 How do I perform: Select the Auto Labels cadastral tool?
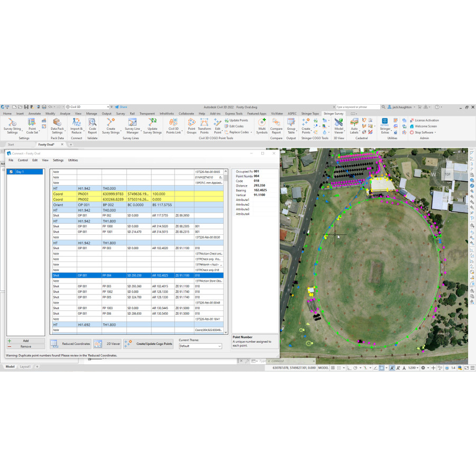354,126
